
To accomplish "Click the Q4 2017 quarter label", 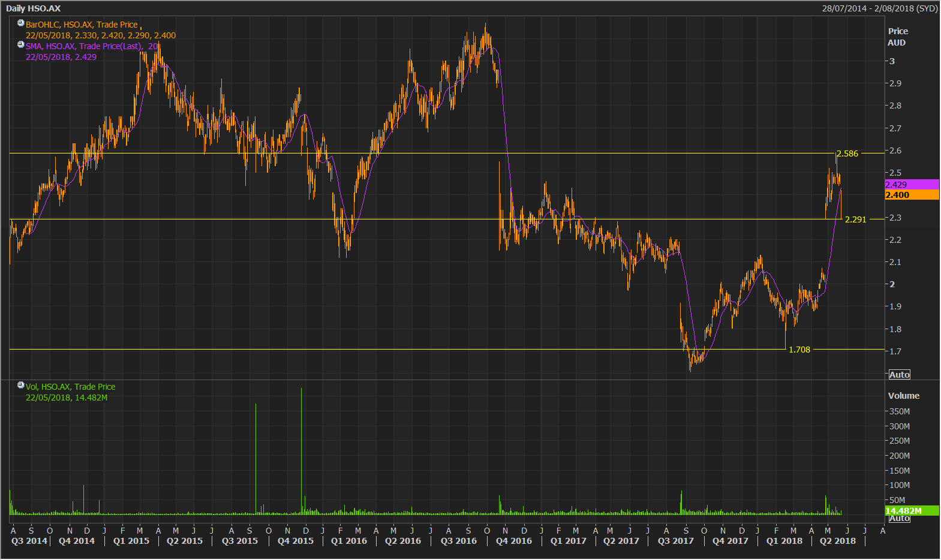I will [730, 541].
